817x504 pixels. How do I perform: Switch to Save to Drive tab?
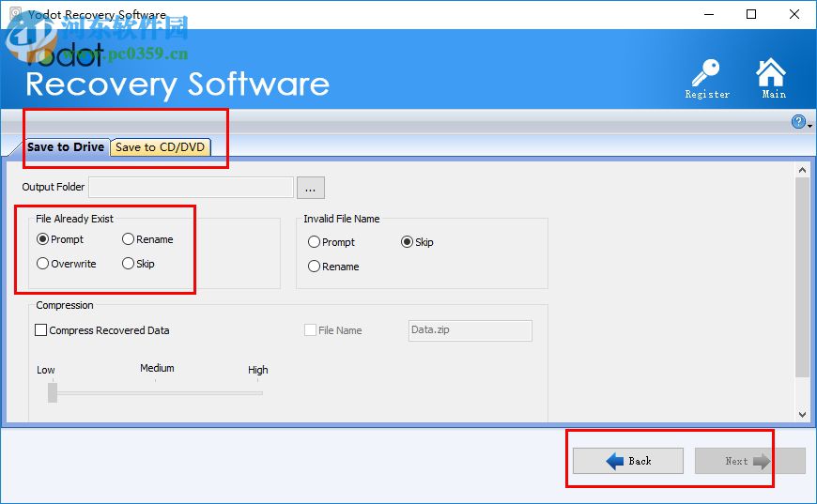(x=66, y=147)
